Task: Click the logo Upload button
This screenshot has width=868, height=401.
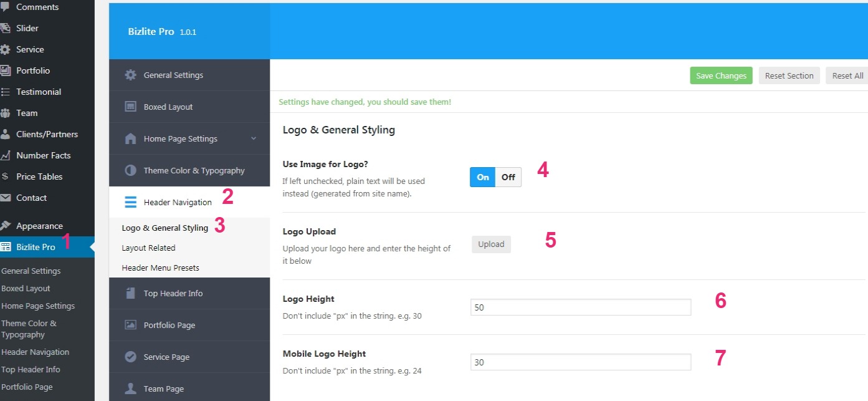Action: tap(491, 244)
